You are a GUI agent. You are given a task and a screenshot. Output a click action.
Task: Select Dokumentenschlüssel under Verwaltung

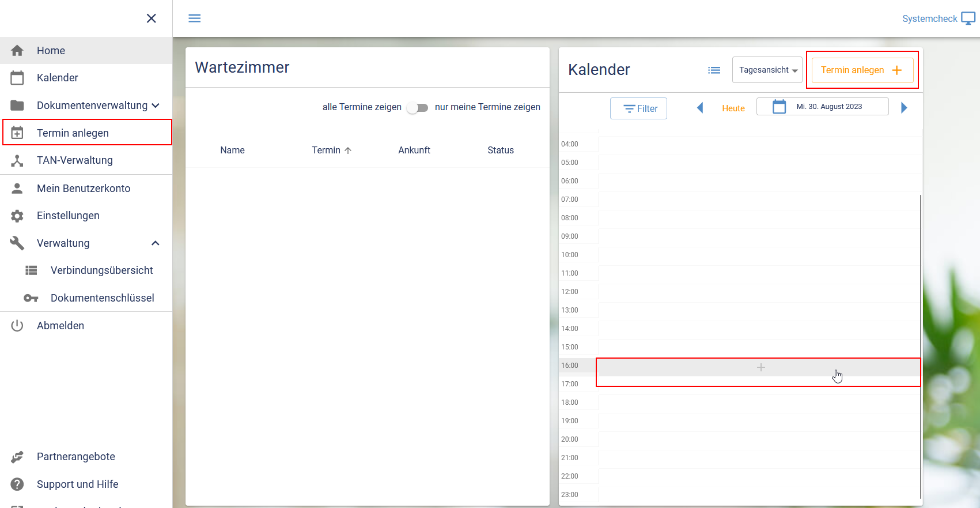tap(102, 298)
